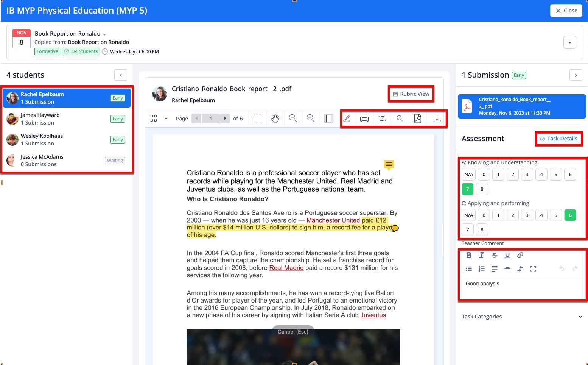Click the zoom out magnifier icon

coord(293,119)
